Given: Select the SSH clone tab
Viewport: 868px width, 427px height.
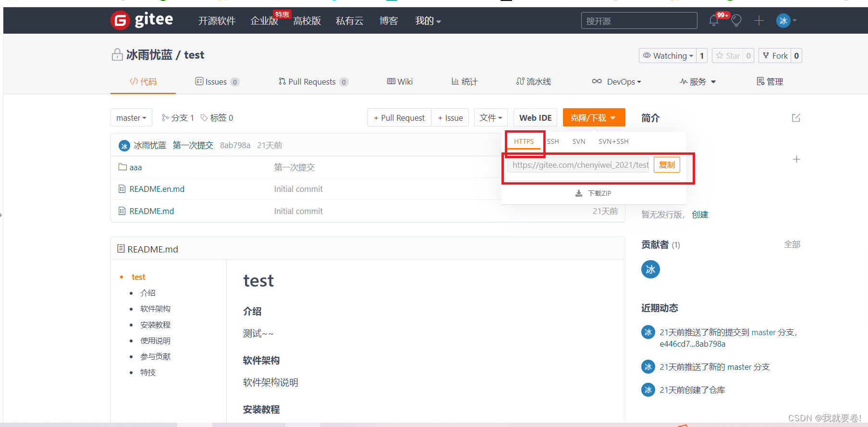Looking at the screenshot, I should pyautogui.click(x=553, y=141).
